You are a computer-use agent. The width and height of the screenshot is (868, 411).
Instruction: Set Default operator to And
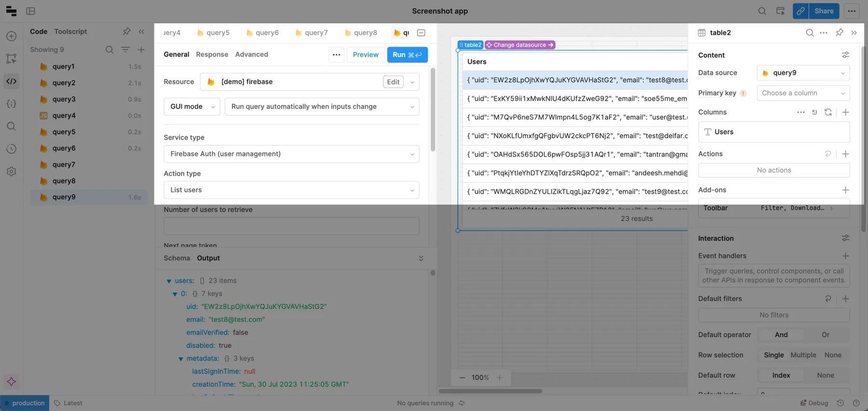click(x=781, y=335)
